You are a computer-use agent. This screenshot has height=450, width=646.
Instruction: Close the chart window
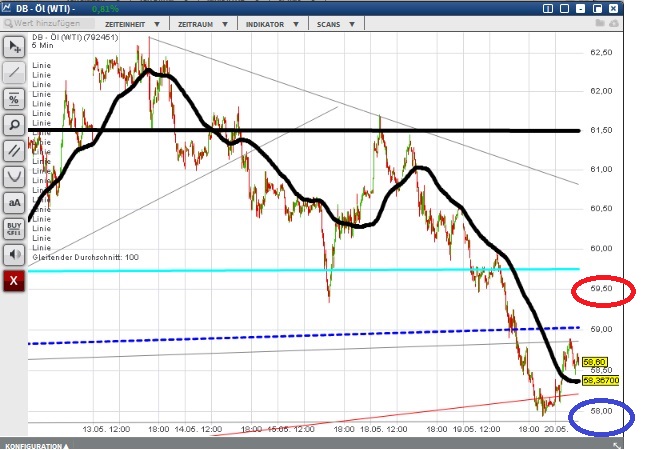click(x=613, y=8)
